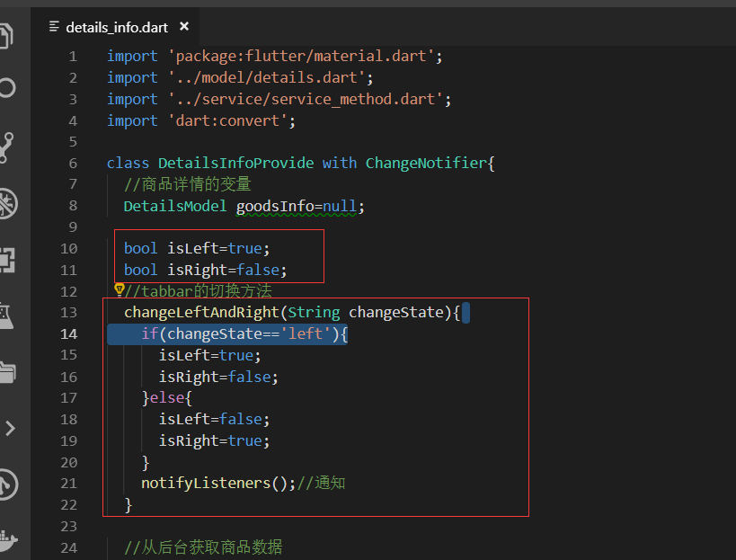Click the file icon on details_info.dart tab

point(54,27)
